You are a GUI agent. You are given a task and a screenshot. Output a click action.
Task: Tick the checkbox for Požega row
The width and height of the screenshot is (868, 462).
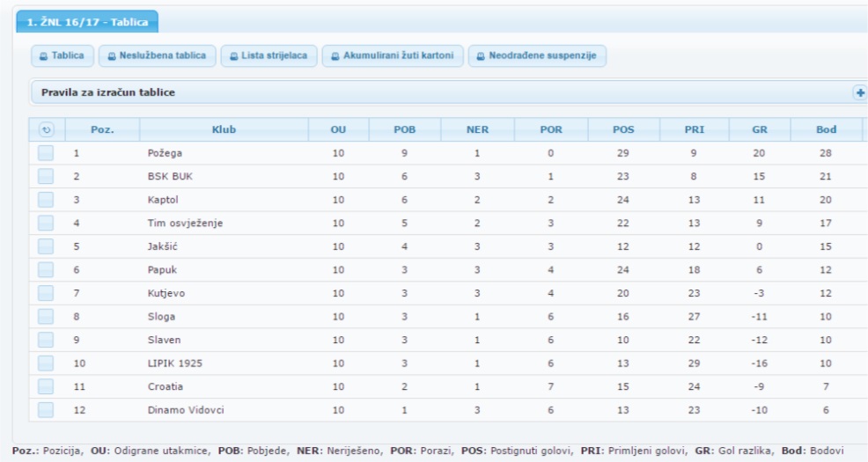pyautogui.click(x=46, y=153)
